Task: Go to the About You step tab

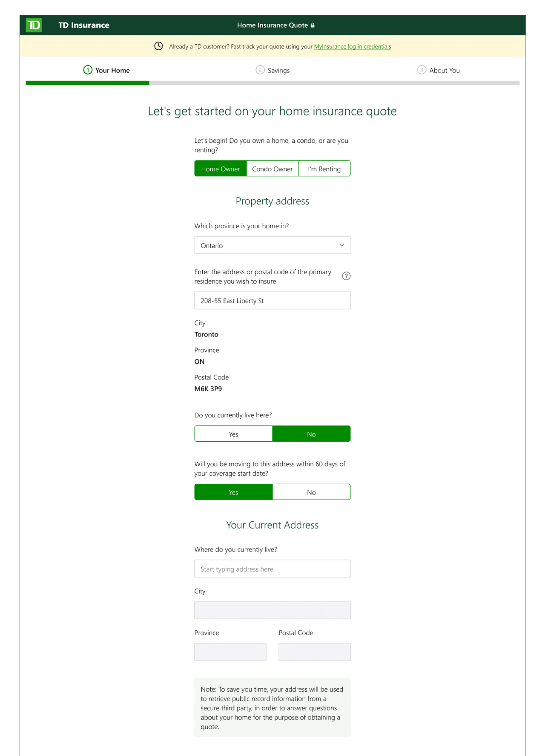Action: [x=444, y=70]
